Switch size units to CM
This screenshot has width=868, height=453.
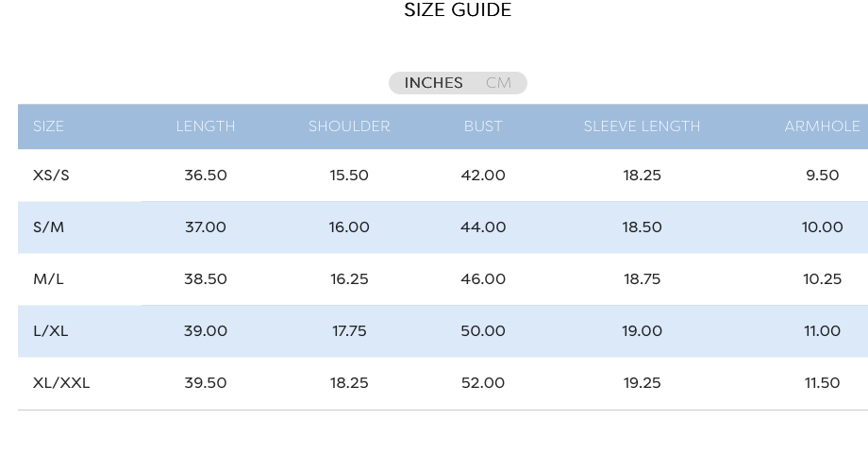pos(498,83)
